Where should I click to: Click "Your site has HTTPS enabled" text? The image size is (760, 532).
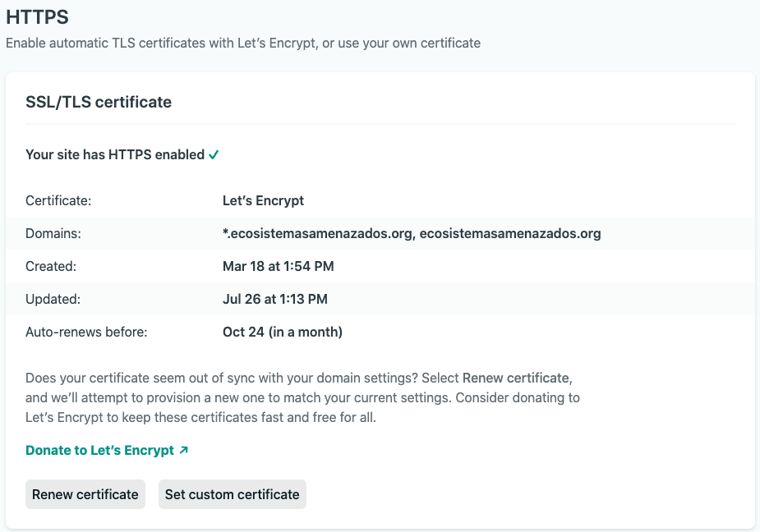[115, 154]
